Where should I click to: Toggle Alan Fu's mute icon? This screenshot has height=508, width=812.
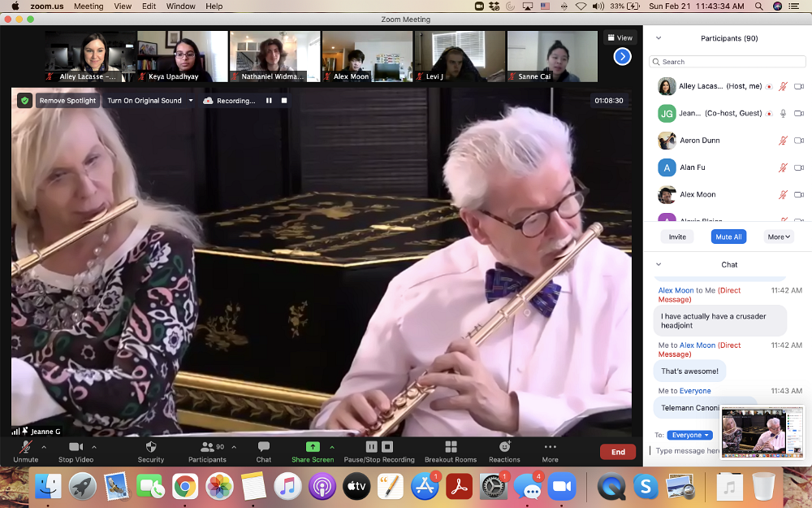[x=783, y=167]
